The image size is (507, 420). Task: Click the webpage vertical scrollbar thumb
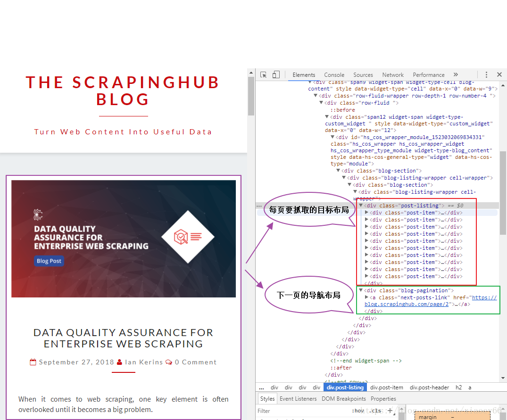click(x=251, y=96)
